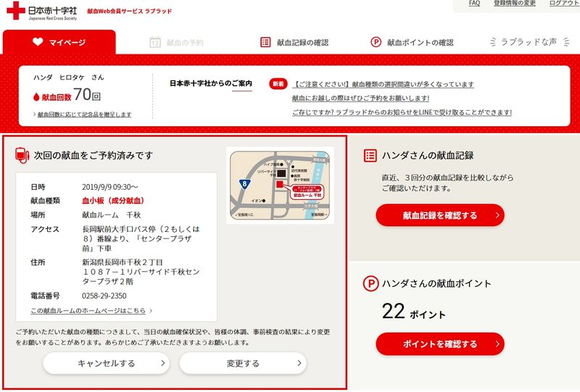Click the list icon beside 献血記録の確認
Screen dimensions: 580x392
pos(265,42)
